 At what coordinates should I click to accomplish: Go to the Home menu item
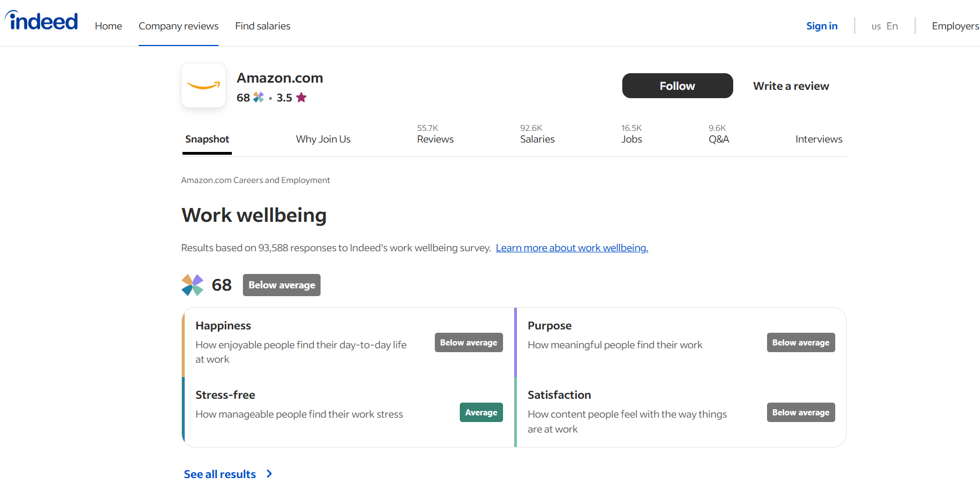tap(108, 26)
